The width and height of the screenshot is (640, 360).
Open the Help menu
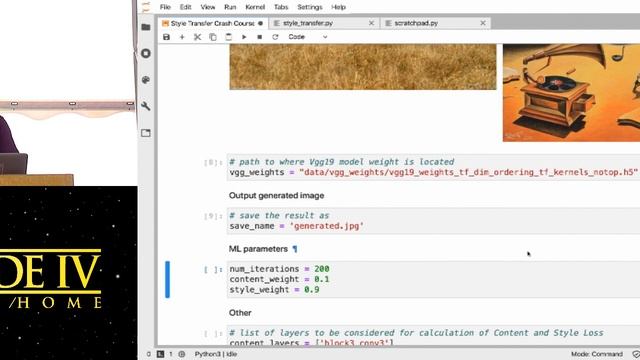click(x=338, y=7)
